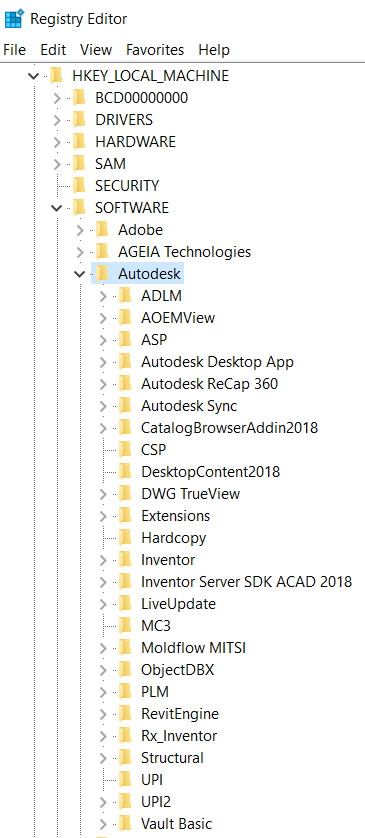365x838 pixels.
Task: Expand the LiveUpdate key
Action: [103, 604]
